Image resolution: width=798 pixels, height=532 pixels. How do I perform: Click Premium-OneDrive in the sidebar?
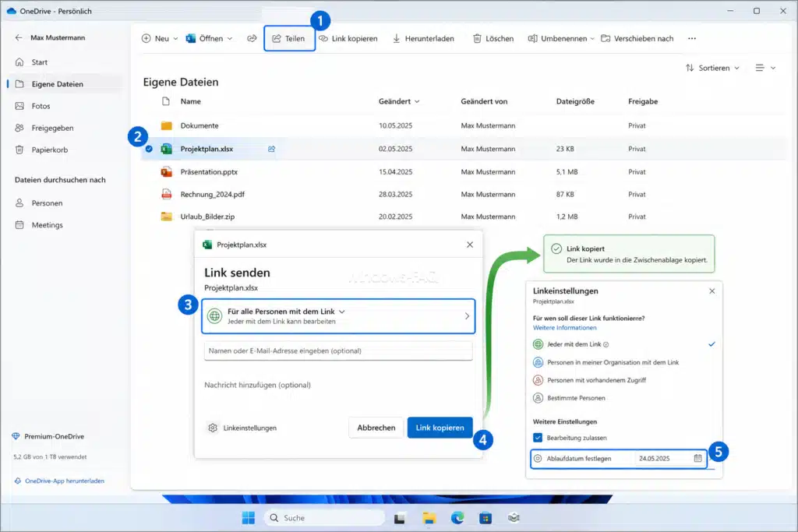coord(48,436)
